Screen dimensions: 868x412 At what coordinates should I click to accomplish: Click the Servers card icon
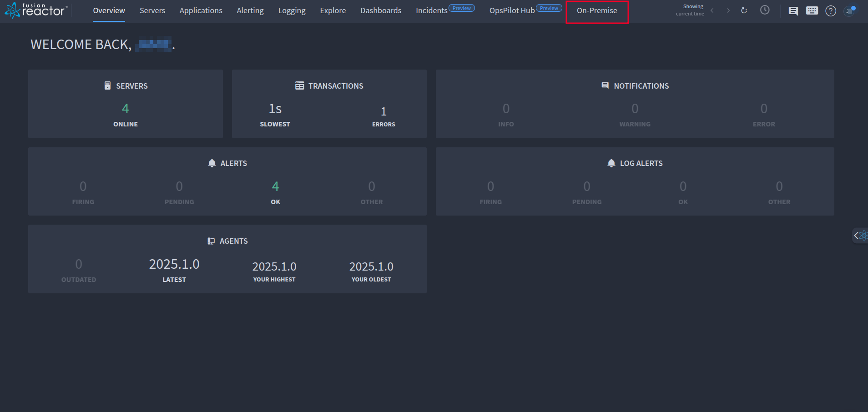[x=107, y=85]
